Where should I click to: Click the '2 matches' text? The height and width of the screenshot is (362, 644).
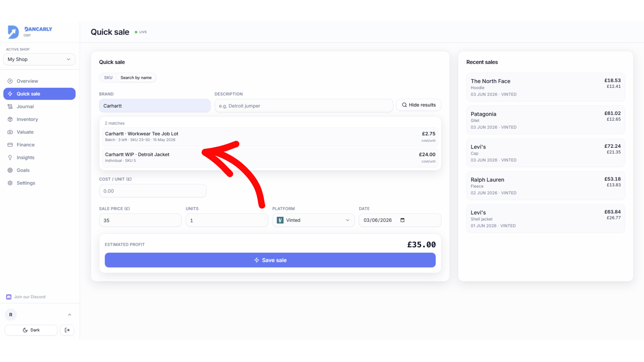pyautogui.click(x=115, y=123)
